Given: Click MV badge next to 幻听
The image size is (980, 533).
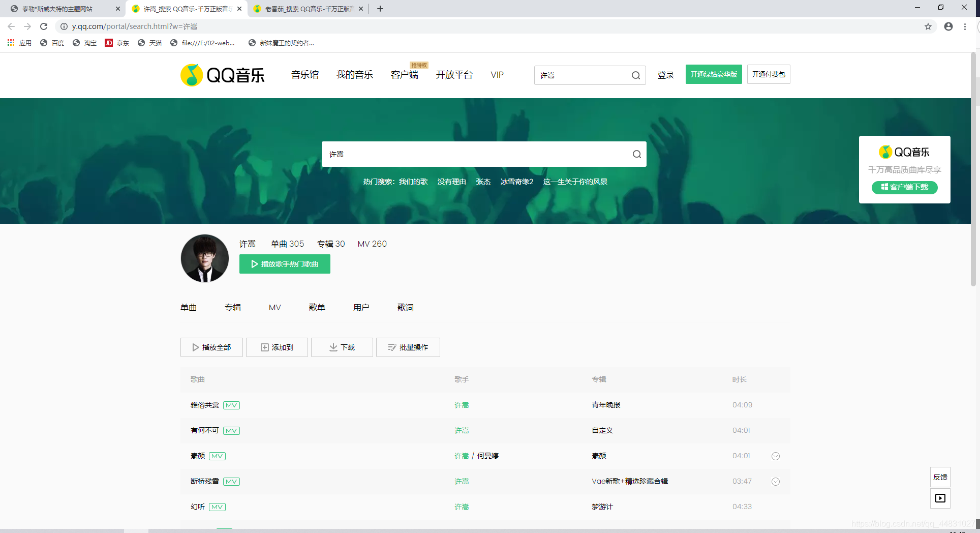Looking at the screenshot, I should (217, 507).
